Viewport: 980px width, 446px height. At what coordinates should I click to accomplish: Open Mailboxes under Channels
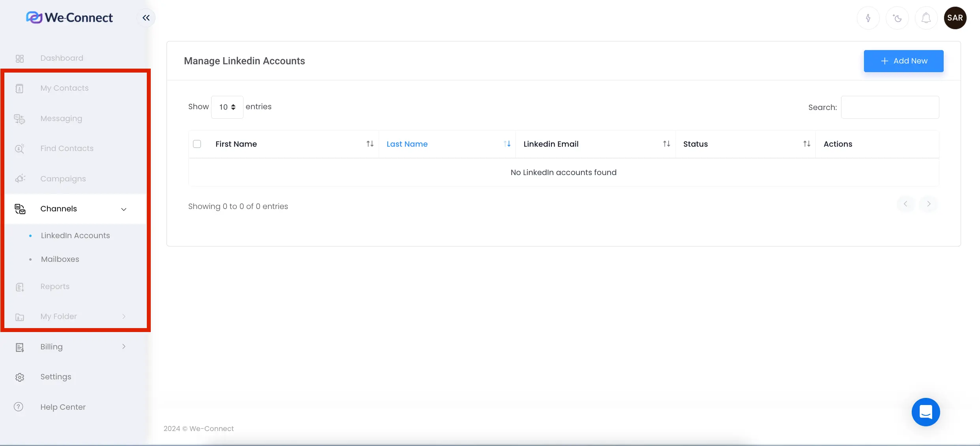(x=60, y=259)
